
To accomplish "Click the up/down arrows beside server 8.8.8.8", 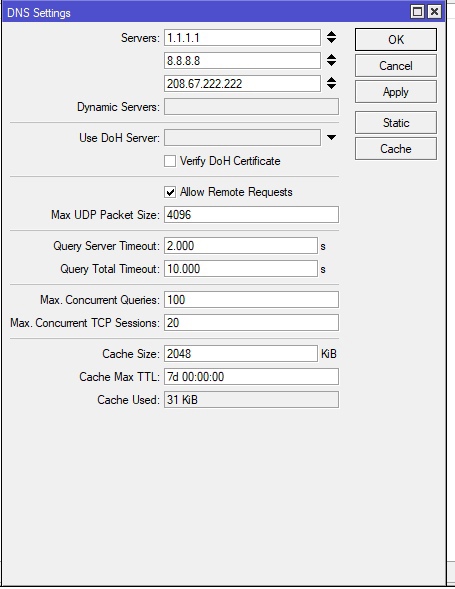I will (x=331, y=60).
